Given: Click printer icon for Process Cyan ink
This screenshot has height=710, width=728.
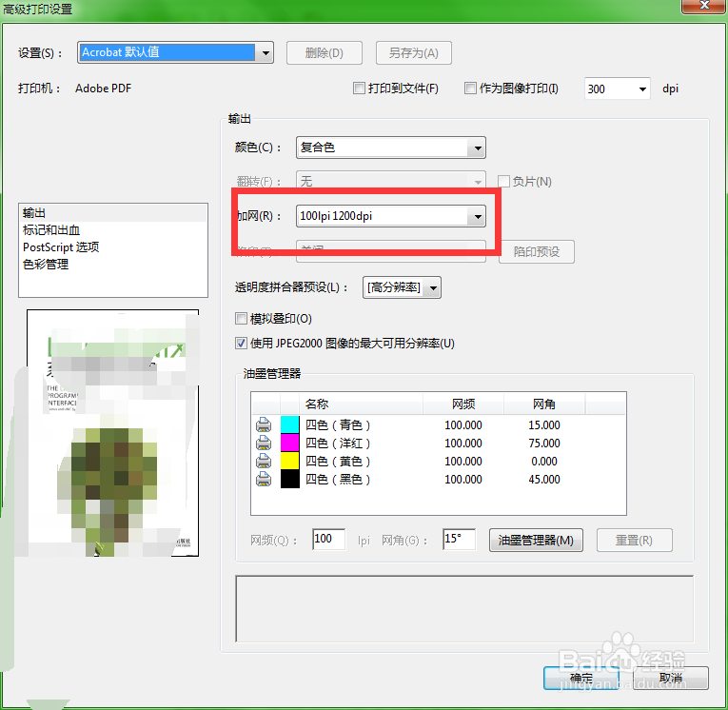Looking at the screenshot, I should click(264, 424).
